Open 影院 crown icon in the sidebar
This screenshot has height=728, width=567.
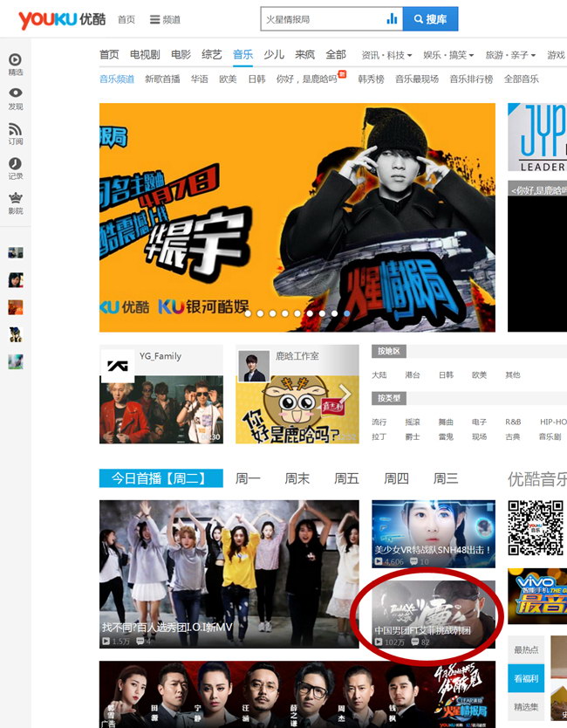click(x=15, y=203)
